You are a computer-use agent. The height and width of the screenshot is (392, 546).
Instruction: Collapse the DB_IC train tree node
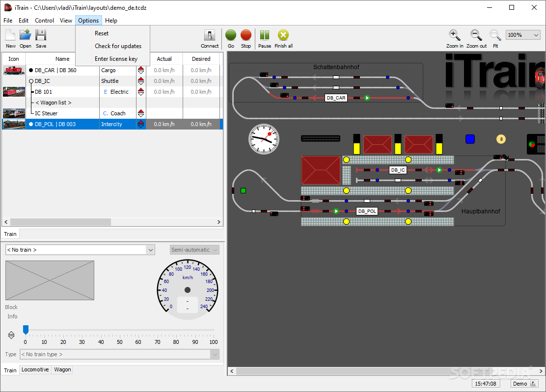pyautogui.click(x=31, y=81)
